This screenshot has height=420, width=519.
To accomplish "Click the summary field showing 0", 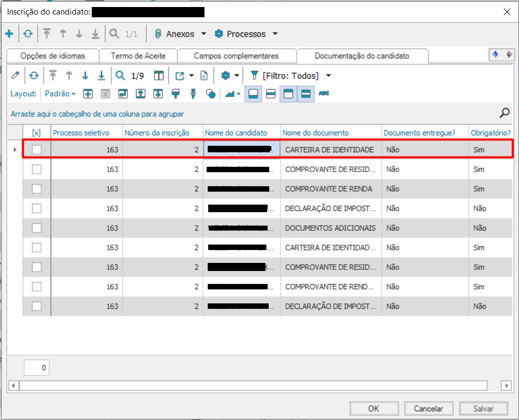I will coord(37,368).
